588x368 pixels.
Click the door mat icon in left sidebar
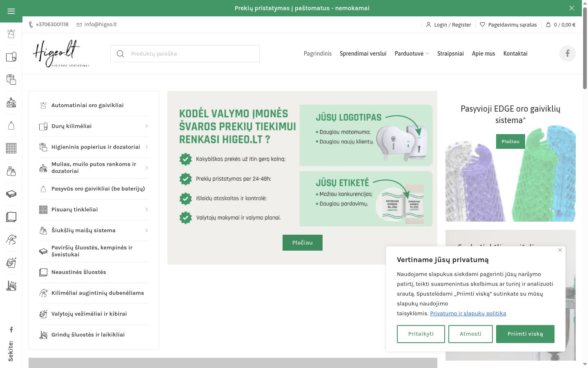pyautogui.click(x=11, y=57)
